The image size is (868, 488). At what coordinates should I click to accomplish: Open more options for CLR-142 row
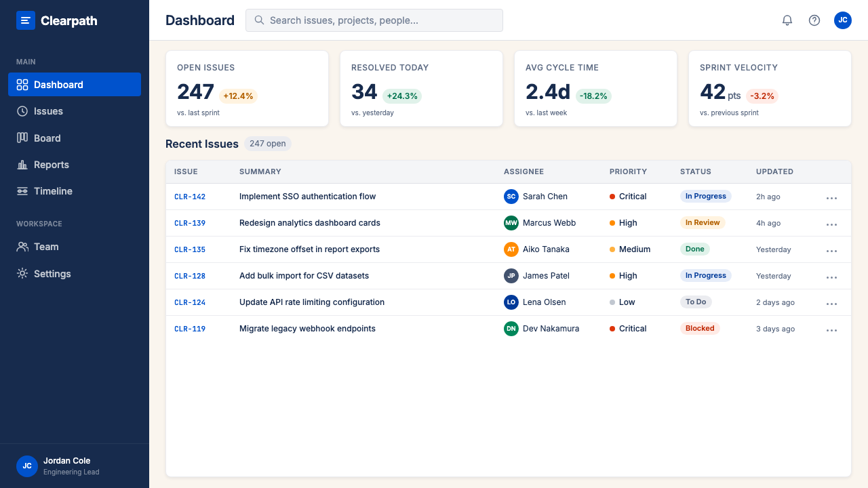coord(832,197)
